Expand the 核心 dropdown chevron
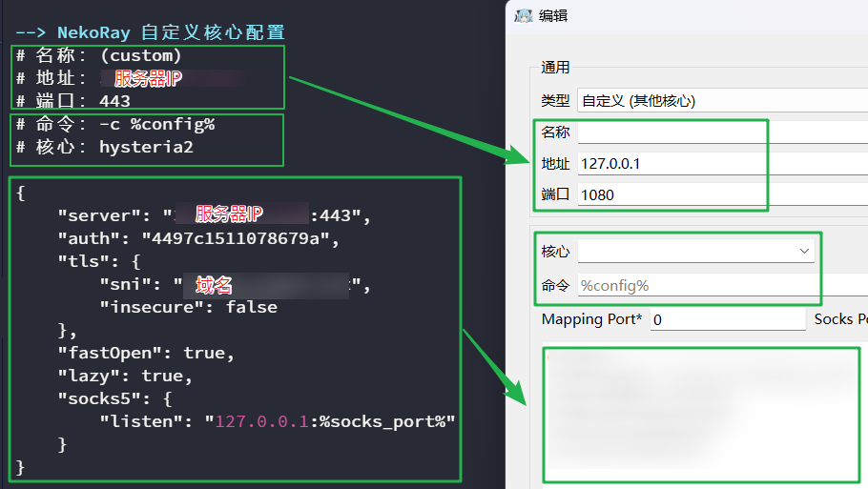This screenshot has width=868, height=489. click(x=803, y=252)
